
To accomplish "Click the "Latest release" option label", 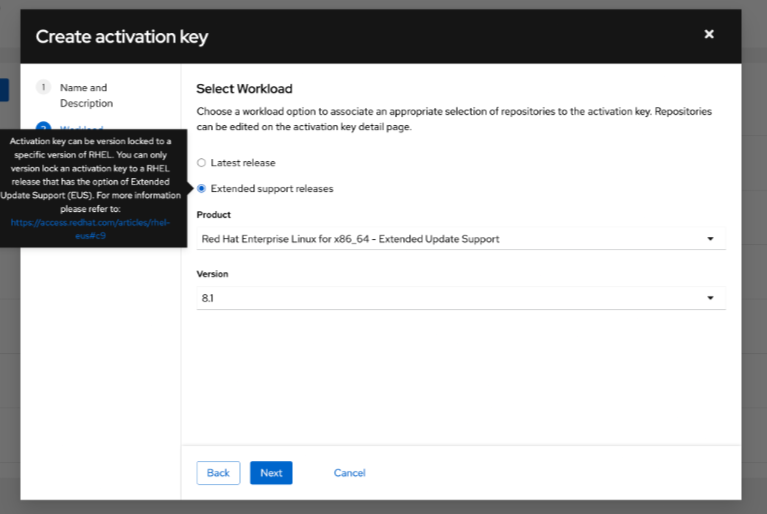I will (x=243, y=162).
